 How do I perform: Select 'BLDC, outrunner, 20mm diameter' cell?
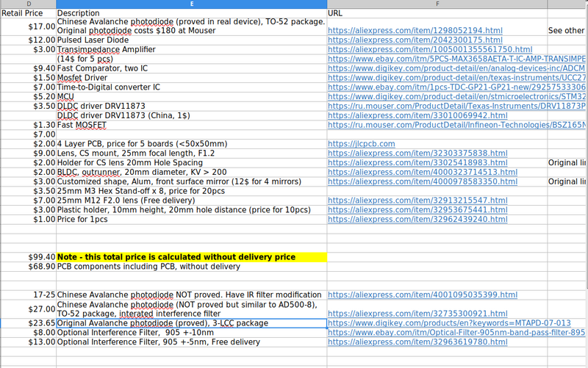[x=192, y=172]
